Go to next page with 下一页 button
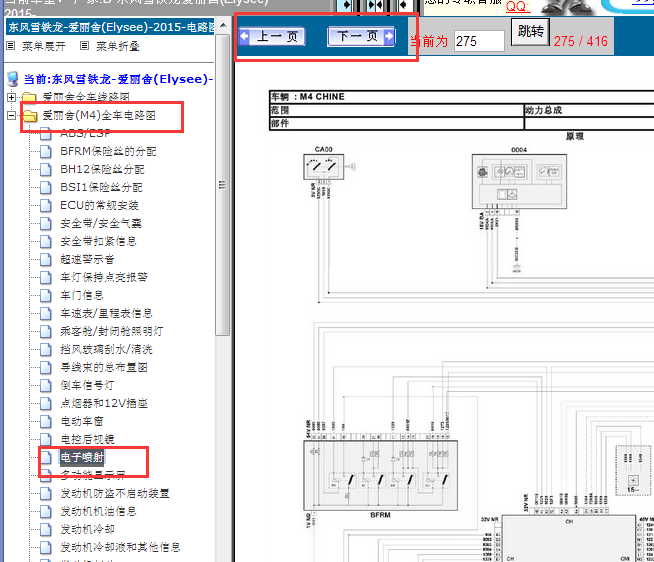Image resolution: width=654 pixels, height=562 pixels. [361, 36]
